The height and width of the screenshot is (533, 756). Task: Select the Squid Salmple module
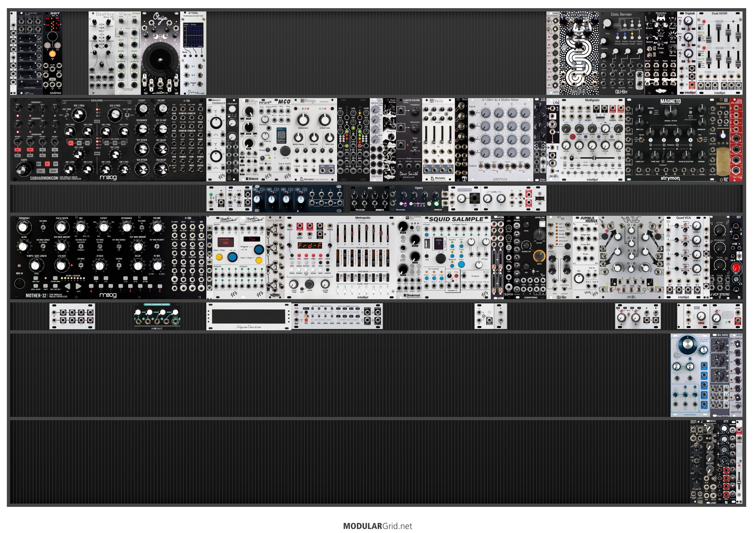456,258
